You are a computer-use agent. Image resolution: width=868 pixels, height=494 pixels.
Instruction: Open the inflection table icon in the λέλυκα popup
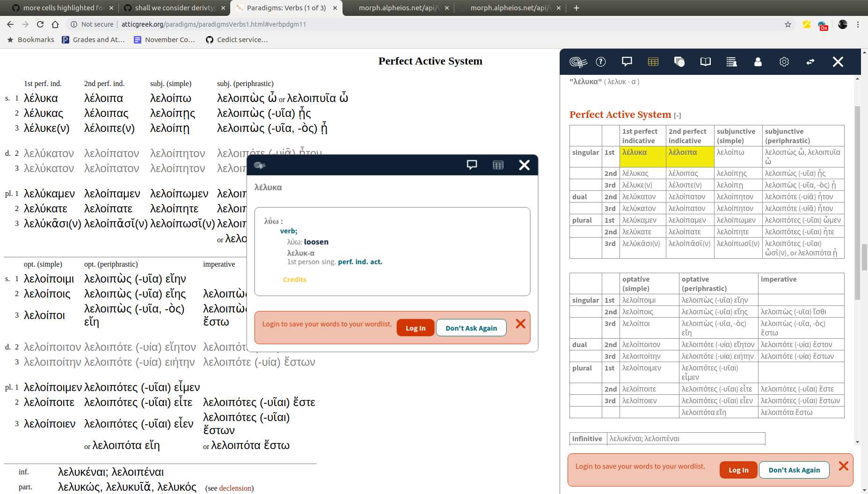click(x=498, y=165)
